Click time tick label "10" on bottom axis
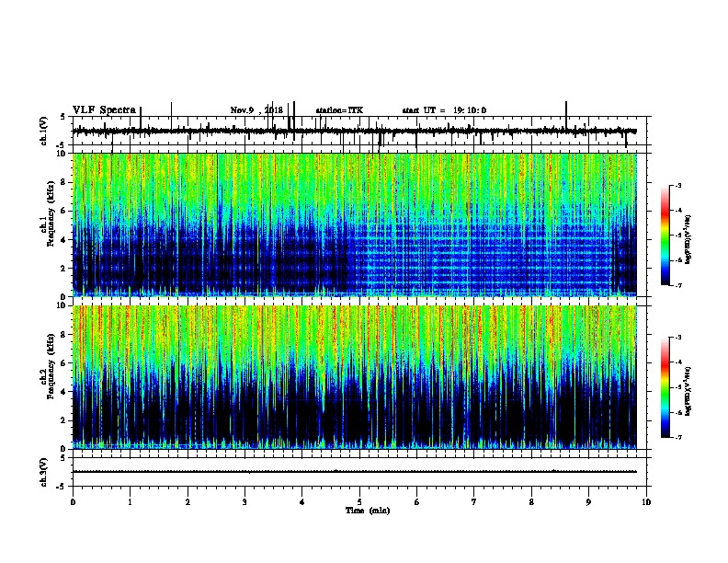 pyautogui.click(x=646, y=502)
